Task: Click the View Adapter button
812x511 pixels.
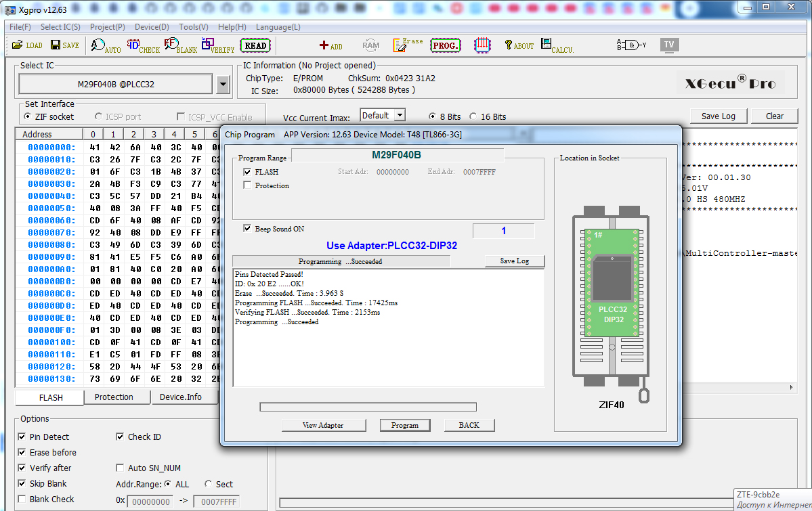Action: click(323, 425)
